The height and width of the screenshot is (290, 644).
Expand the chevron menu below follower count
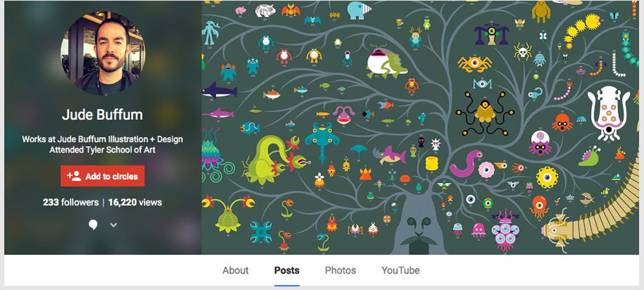click(114, 225)
